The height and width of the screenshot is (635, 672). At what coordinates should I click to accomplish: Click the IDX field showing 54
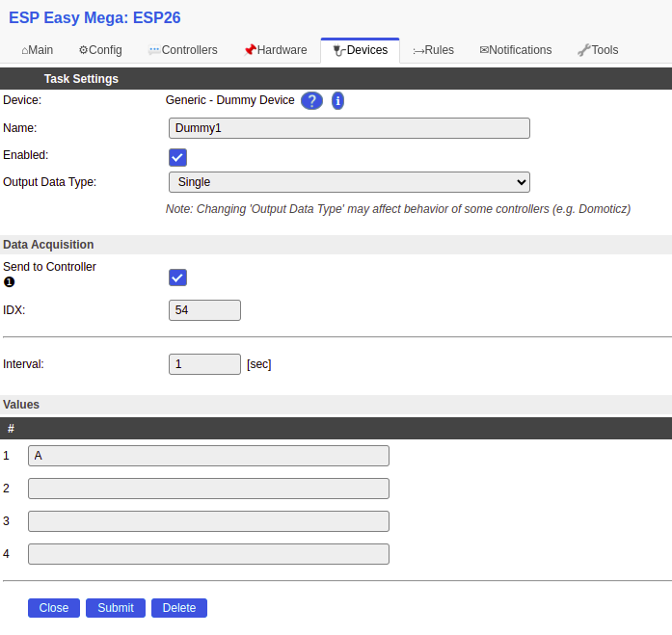pyautogui.click(x=204, y=310)
